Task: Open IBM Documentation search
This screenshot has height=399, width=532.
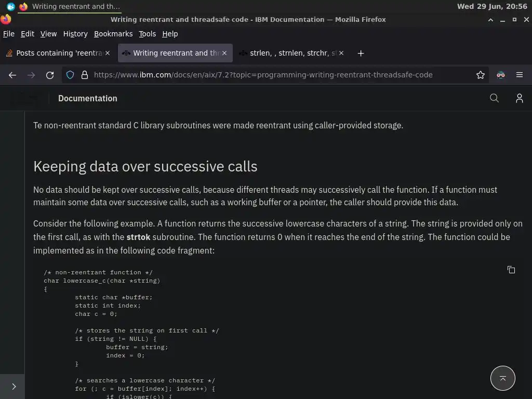Action: pyautogui.click(x=494, y=98)
